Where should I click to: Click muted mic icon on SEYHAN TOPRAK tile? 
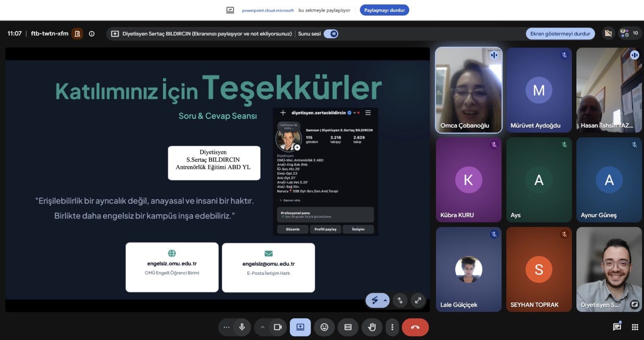tap(564, 234)
